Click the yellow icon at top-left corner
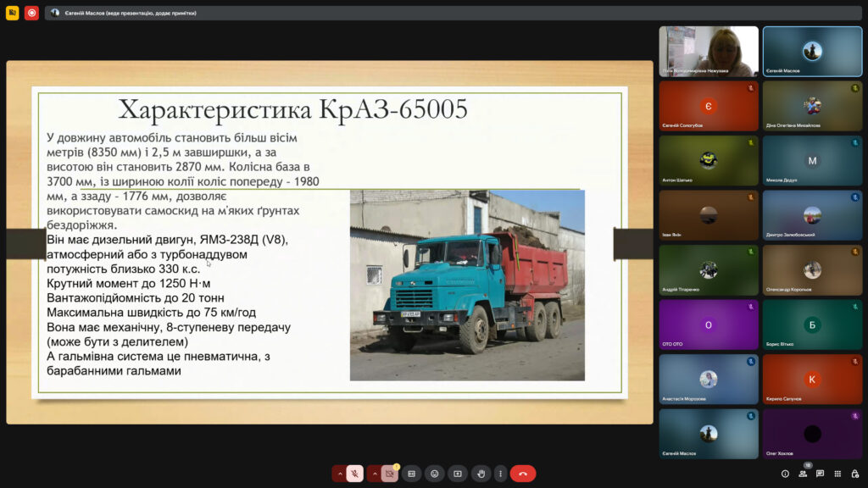This screenshot has height=488, width=868. (12, 12)
